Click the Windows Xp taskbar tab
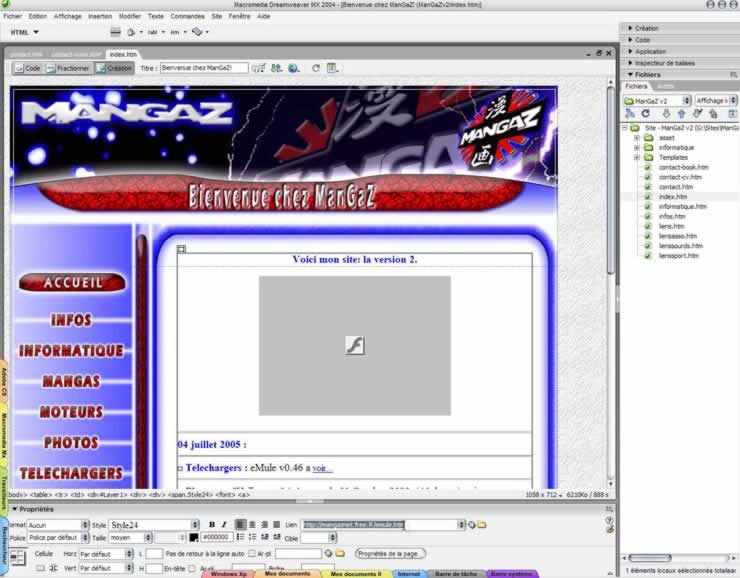 coord(228,574)
